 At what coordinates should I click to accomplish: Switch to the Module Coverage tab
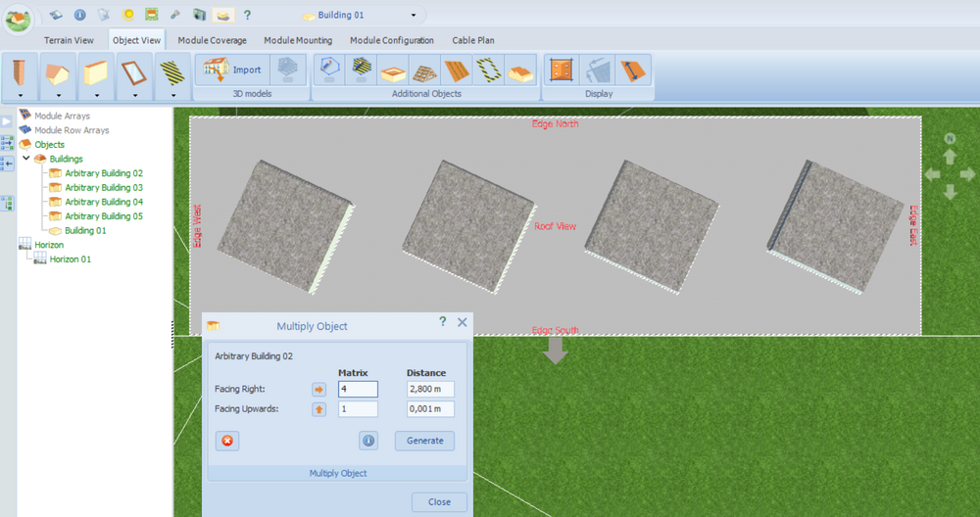pos(212,40)
